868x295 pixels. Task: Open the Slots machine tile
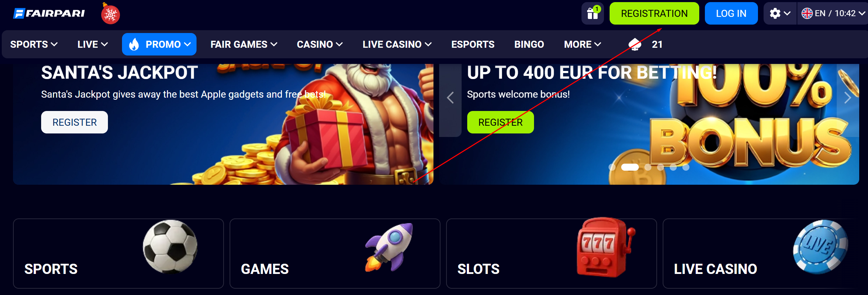[x=552, y=254]
